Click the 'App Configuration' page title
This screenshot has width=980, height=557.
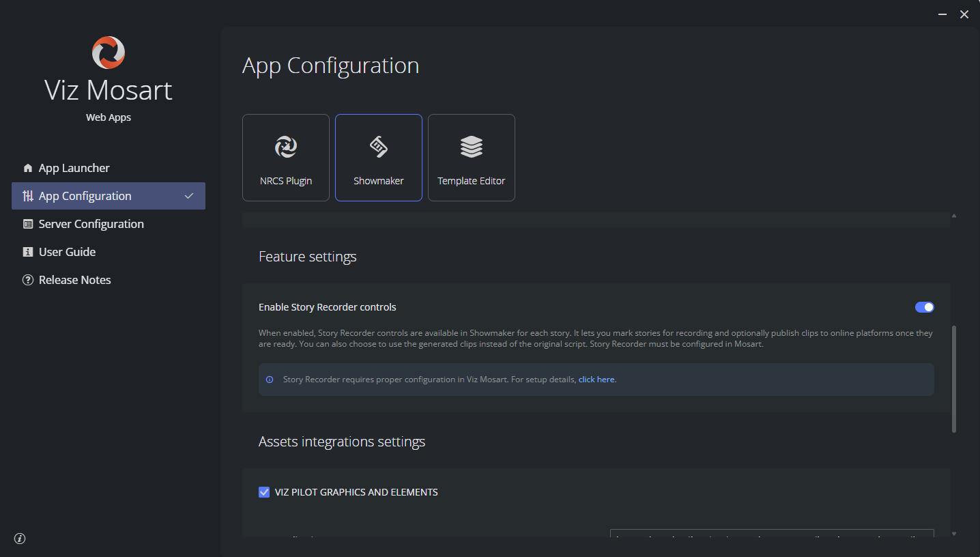[x=331, y=66]
